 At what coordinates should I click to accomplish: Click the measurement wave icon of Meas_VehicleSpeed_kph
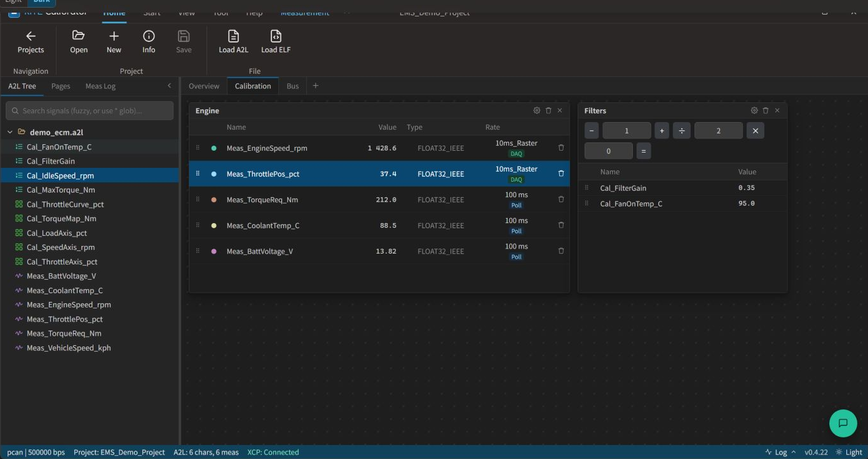click(x=18, y=348)
